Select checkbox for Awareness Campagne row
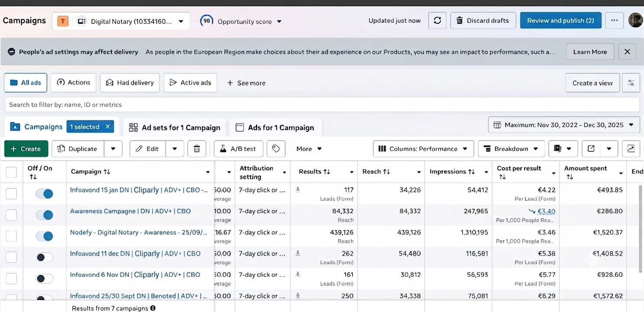The image size is (644, 312). click(x=11, y=215)
